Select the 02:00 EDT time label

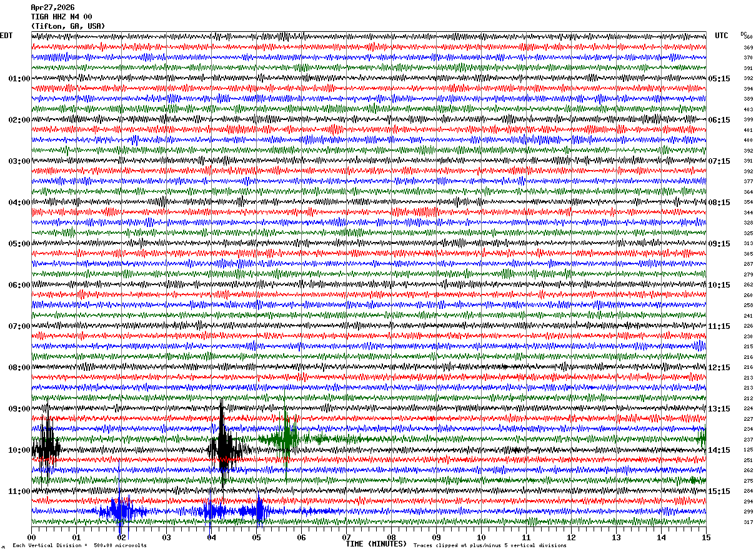pos(19,120)
